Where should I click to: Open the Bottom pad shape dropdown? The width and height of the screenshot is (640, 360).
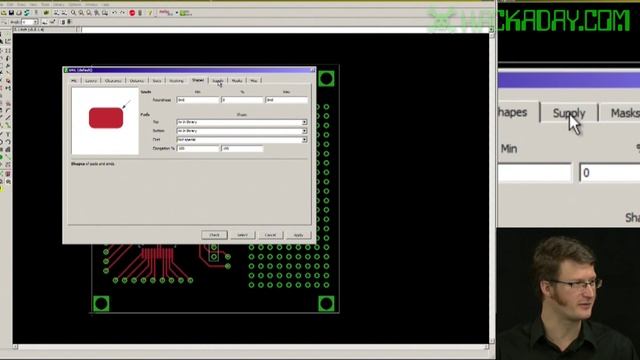[242, 131]
